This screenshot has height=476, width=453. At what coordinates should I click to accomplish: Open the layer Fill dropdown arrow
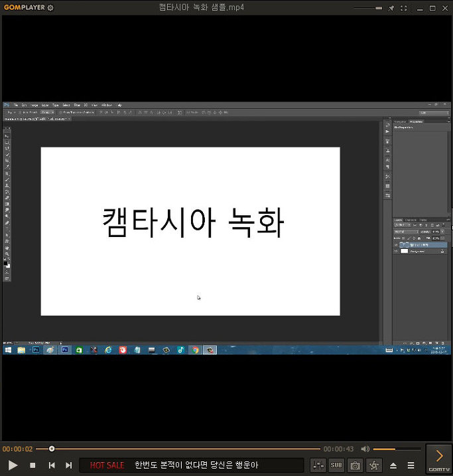coord(442,238)
